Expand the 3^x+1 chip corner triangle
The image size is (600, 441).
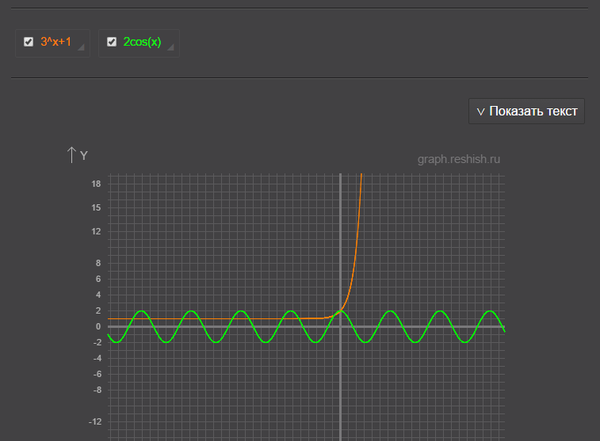(x=82, y=48)
